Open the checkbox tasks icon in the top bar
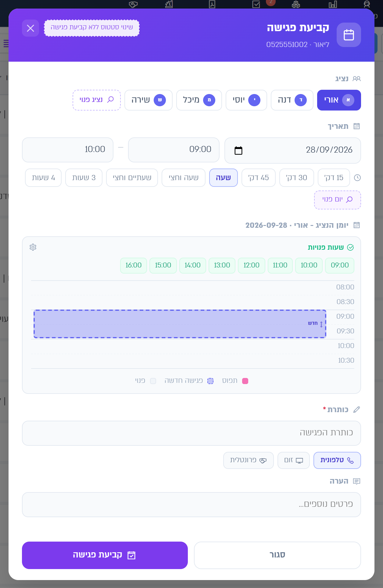This screenshot has height=588, width=383. 256,4
